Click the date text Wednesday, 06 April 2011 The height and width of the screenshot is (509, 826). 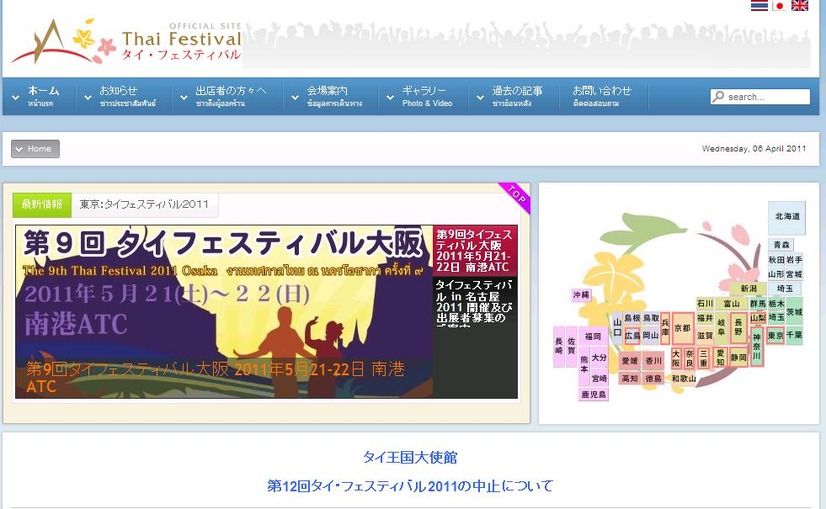click(x=754, y=149)
